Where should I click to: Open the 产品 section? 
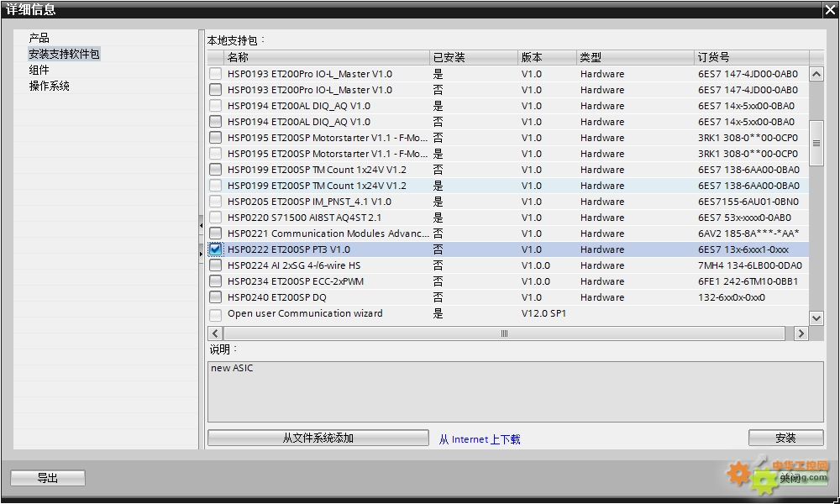click(39, 38)
